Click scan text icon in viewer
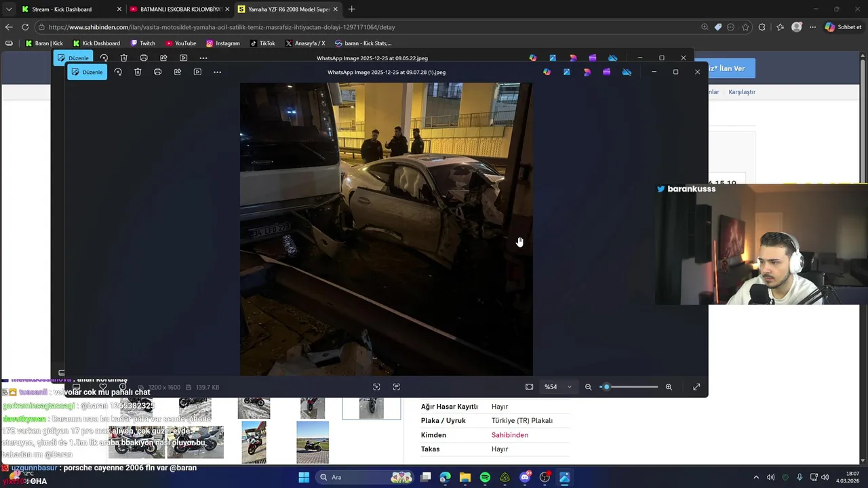The image size is (868, 488). pyautogui.click(x=397, y=387)
